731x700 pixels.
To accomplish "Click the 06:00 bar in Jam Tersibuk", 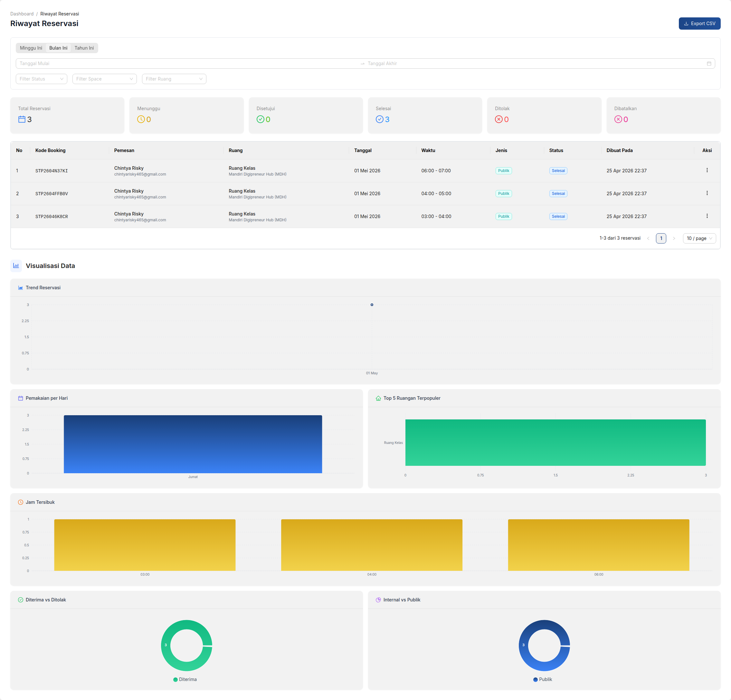I will [599, 545].
